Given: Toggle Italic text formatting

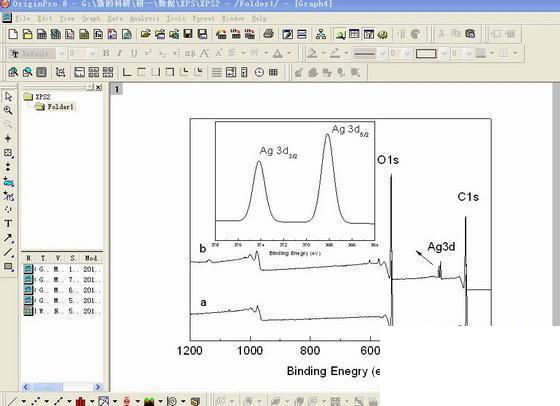Looking at the screenshot, I should pyautogui.click(x=120, y=54).
